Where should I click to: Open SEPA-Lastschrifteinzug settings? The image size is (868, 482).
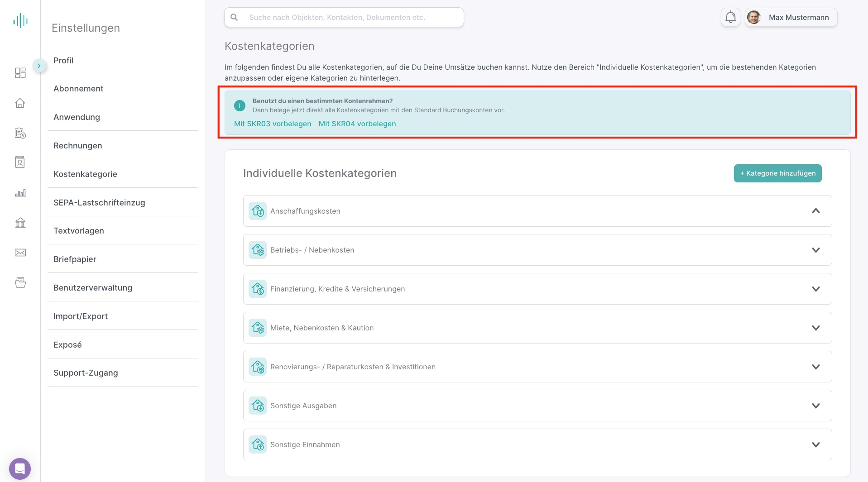(123, 203)
